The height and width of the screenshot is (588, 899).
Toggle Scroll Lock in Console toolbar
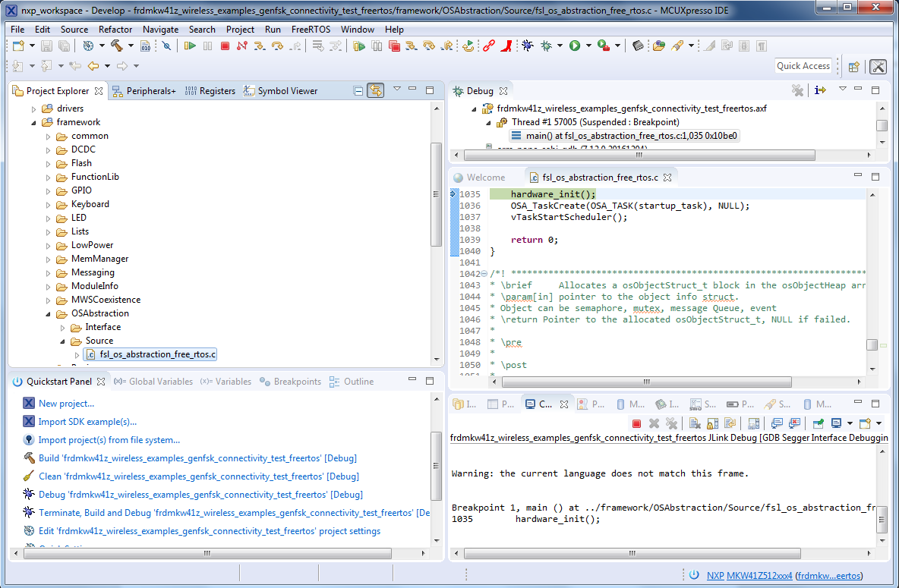[x=711, y=423]
